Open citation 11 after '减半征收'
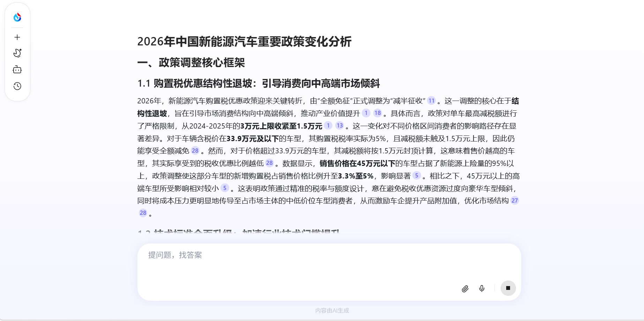Screen dimensions: 644x321 coord(432,101)
